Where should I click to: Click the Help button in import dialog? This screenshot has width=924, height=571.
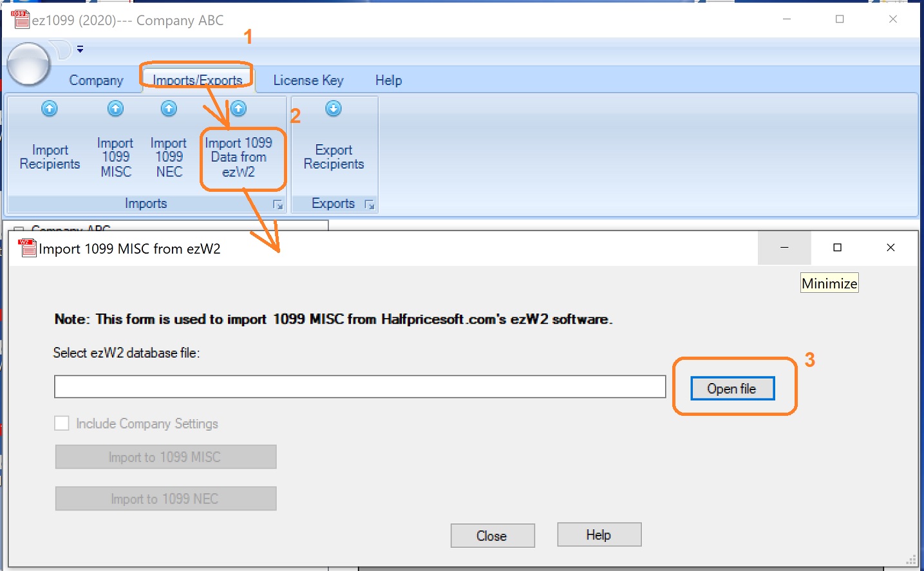click(x=599, y=535)
